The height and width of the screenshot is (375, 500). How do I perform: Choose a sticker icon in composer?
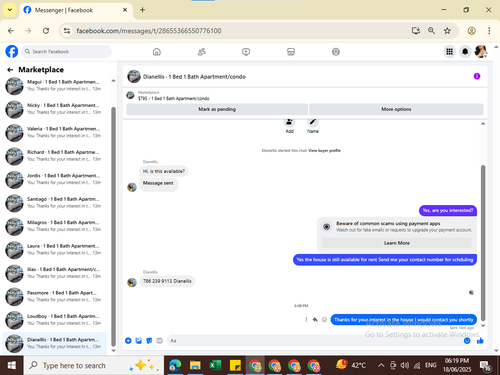point(149,340)
